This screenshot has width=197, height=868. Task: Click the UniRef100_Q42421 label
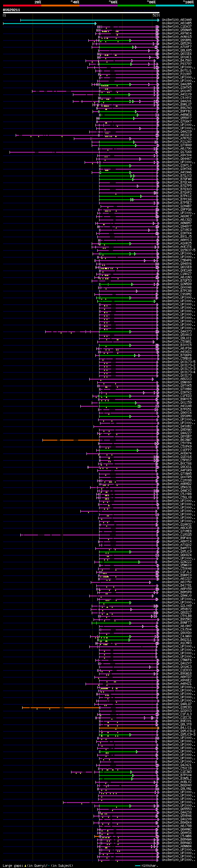[177, 765]
